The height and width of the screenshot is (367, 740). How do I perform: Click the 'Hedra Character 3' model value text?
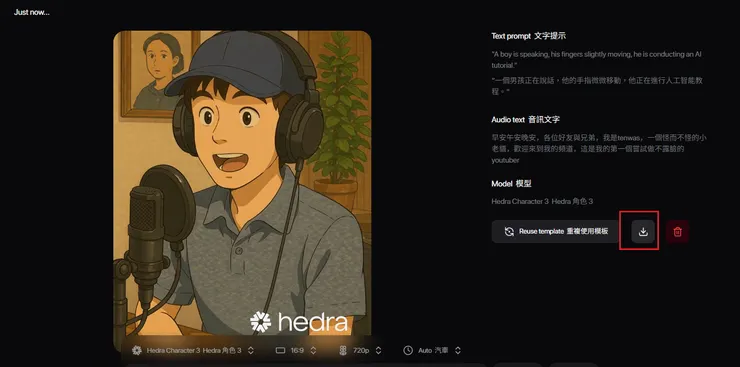(542, 201)
